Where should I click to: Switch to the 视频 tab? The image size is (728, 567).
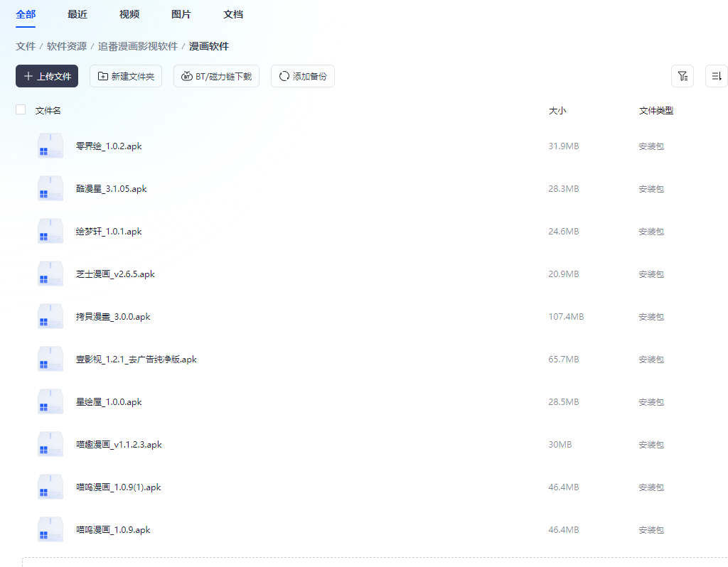click(x=129, y=14)
